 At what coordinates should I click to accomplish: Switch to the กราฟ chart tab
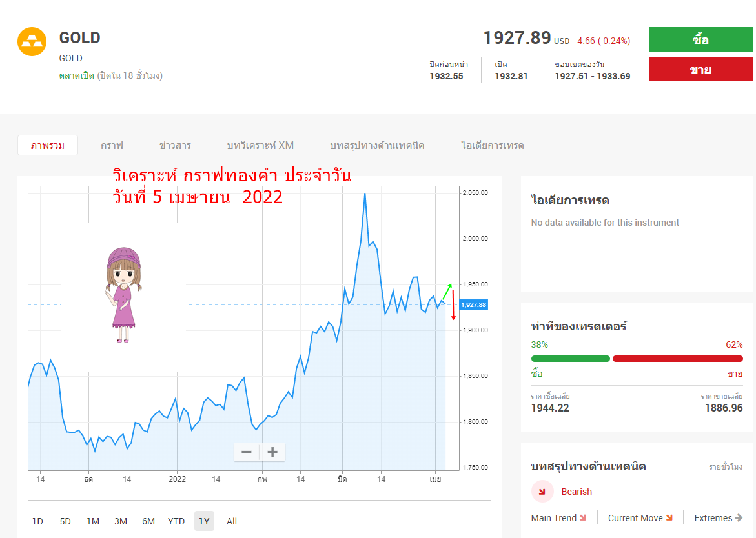pos(112,145)
